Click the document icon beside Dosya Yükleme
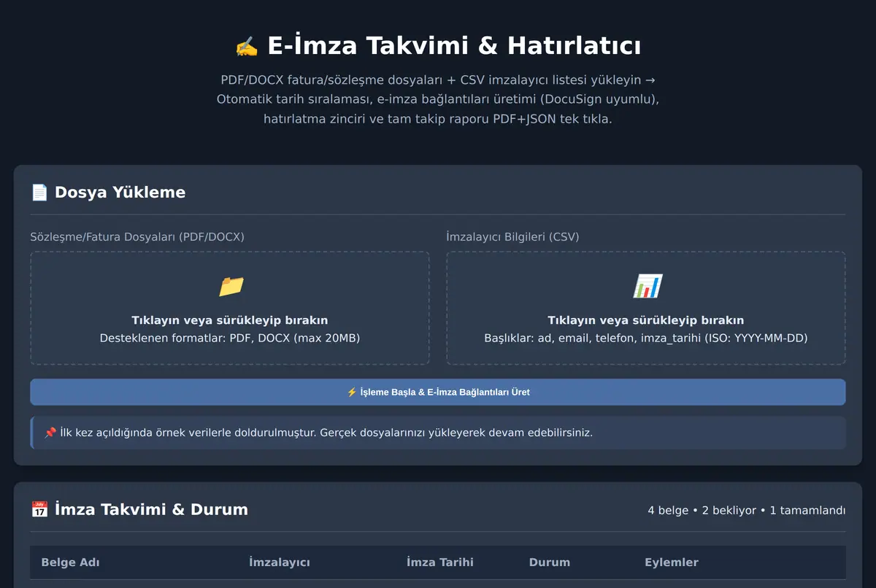Screen dimensions: 876x588 [39, 193]
